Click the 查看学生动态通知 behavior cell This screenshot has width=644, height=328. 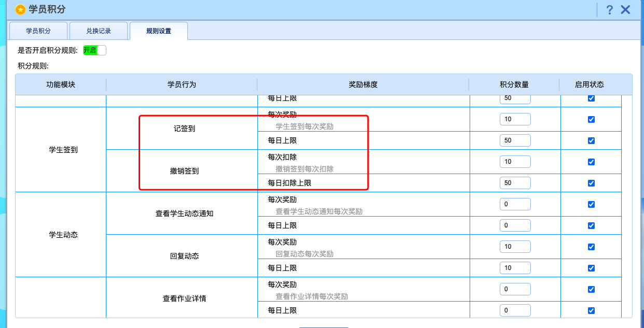pos(182,213)
